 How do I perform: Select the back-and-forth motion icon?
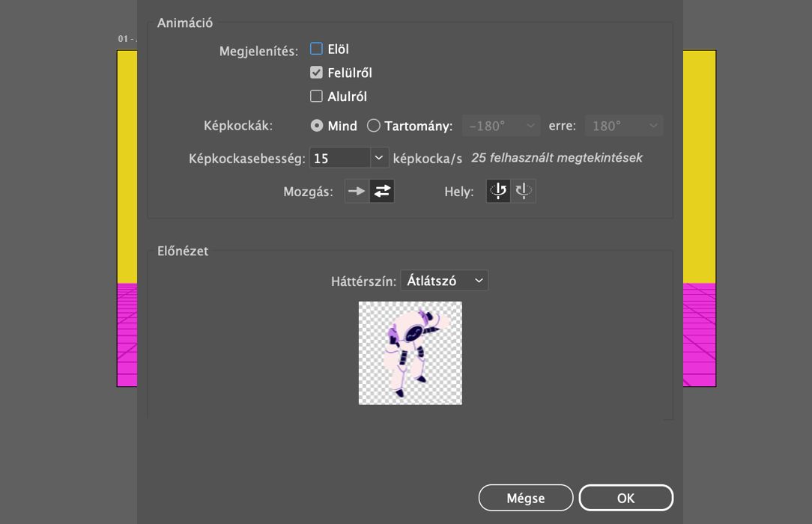[x=381, y=191]
